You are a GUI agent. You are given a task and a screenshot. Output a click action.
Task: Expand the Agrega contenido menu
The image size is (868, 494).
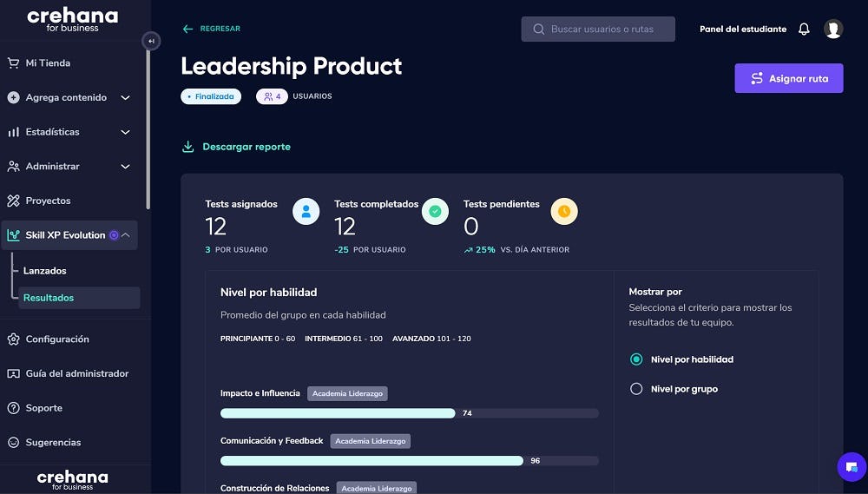pos(125,98)
